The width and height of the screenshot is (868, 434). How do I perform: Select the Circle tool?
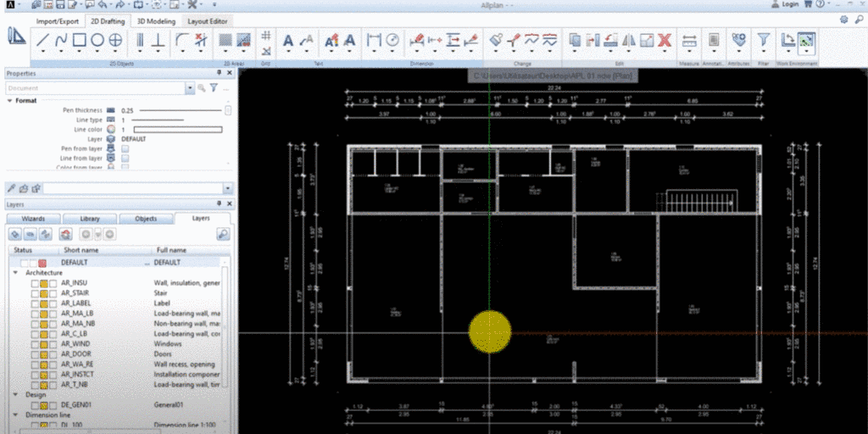click(97, 40)
